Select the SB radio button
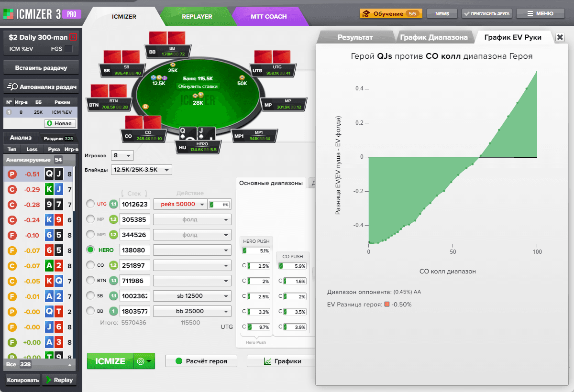Image resolution: width=574 pixels, height=392 pixels. 90,295
